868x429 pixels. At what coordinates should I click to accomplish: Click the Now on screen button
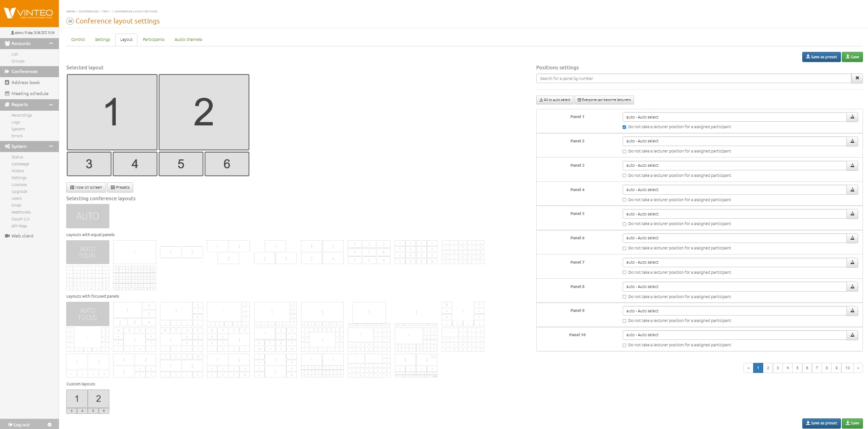click(x=86, y=187)
